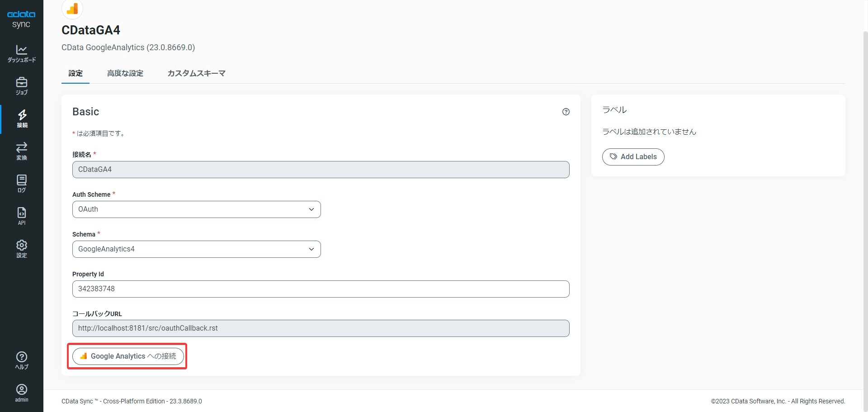Switch to the カスタムスキーマ tab
868x412 pixels.
pos(196,73)
